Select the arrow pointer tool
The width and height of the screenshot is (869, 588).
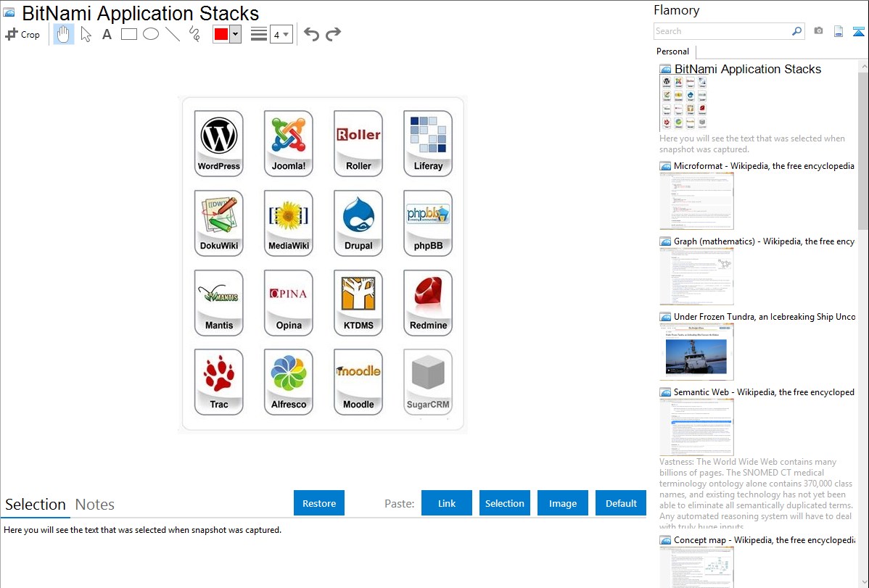[86, 34]
